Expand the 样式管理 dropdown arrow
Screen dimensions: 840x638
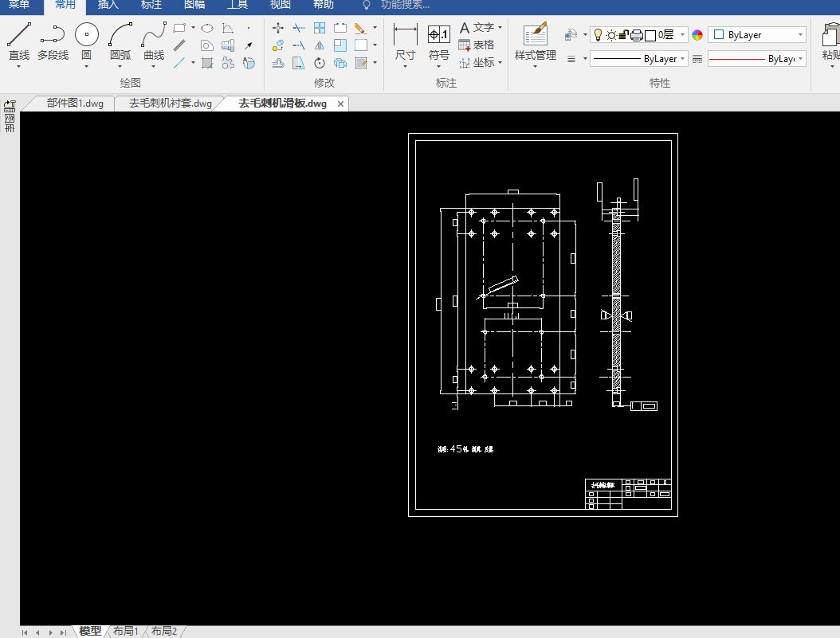536,67
